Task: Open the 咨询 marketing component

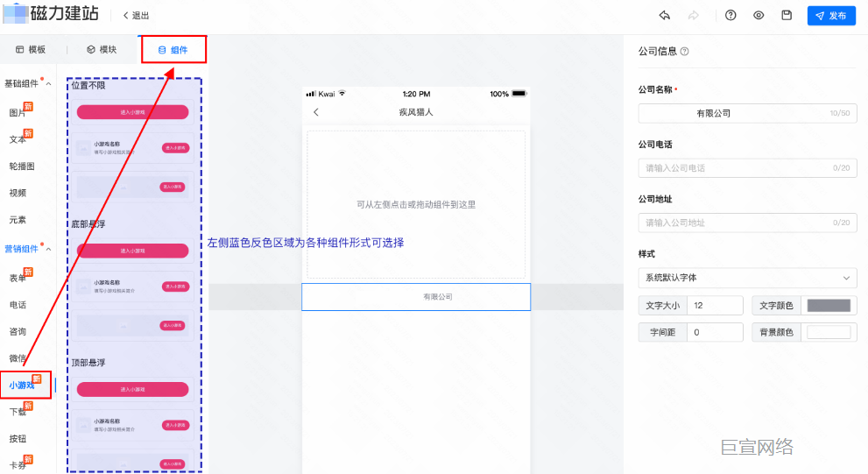Action: coord(18,331)
